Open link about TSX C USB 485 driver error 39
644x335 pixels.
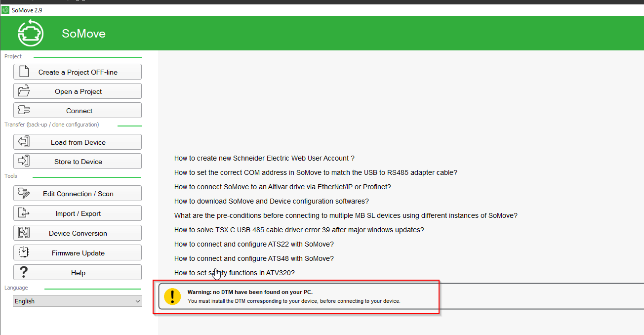point(299,230)
